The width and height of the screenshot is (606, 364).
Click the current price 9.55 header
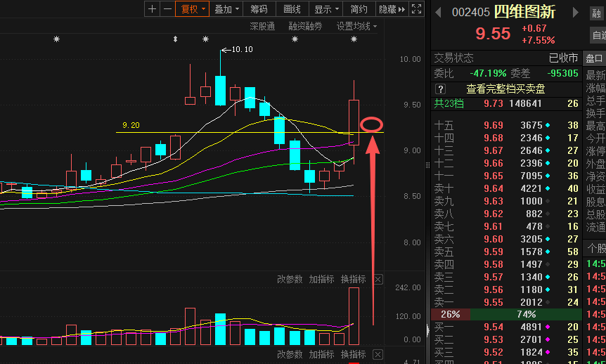pyautogui.click(x=493, y=34)
